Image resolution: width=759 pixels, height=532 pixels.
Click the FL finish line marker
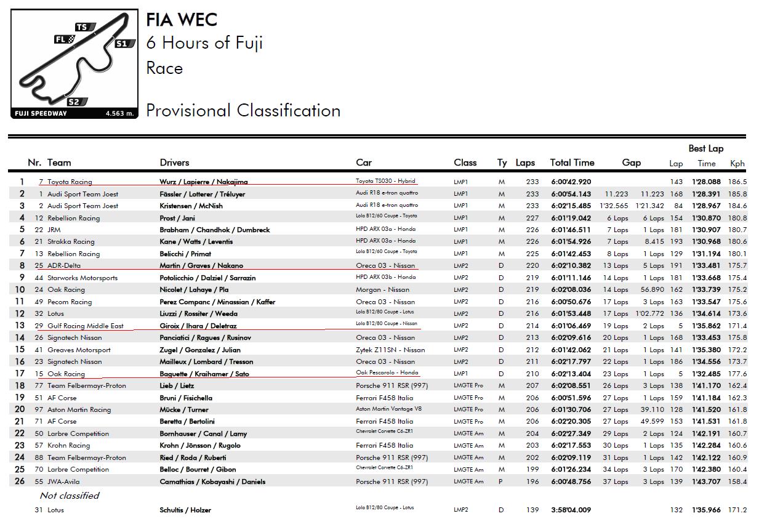65,40
